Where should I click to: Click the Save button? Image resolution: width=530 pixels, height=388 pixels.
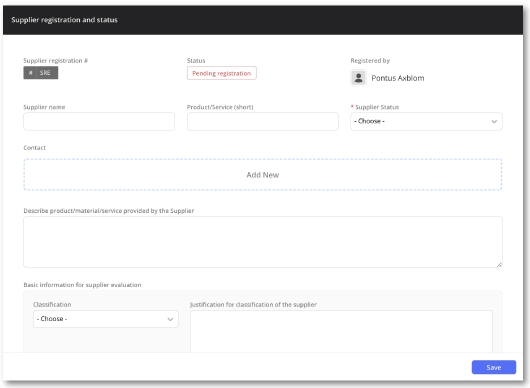pos(493,367)
